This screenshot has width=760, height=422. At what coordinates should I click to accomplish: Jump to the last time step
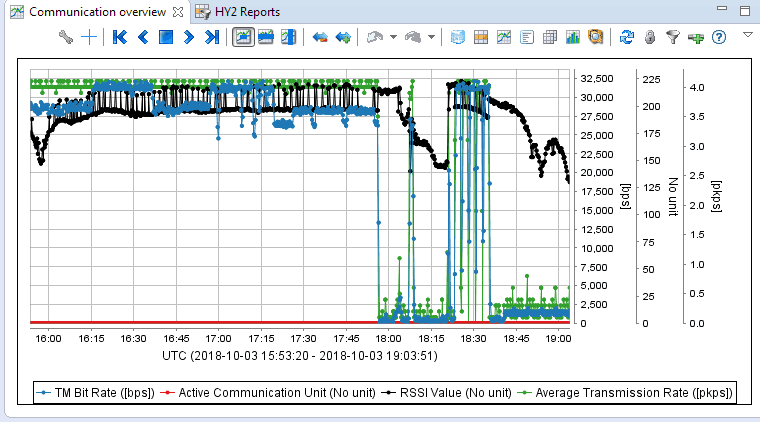[x=211, y=37]
